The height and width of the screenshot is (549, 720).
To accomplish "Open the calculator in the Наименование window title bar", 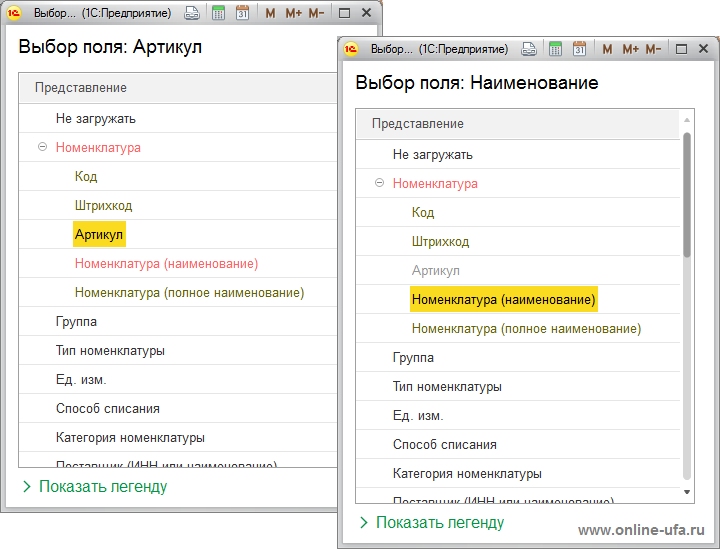I will point(555,49).
